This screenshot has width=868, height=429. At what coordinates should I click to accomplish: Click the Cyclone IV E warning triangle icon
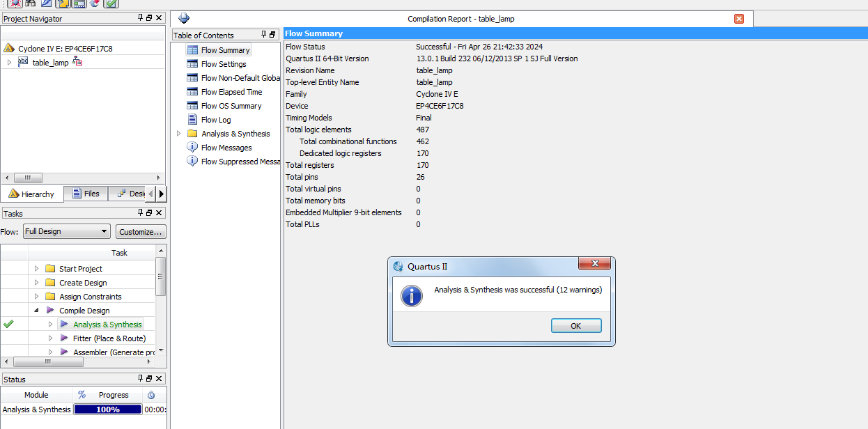[x=9, y=49]
